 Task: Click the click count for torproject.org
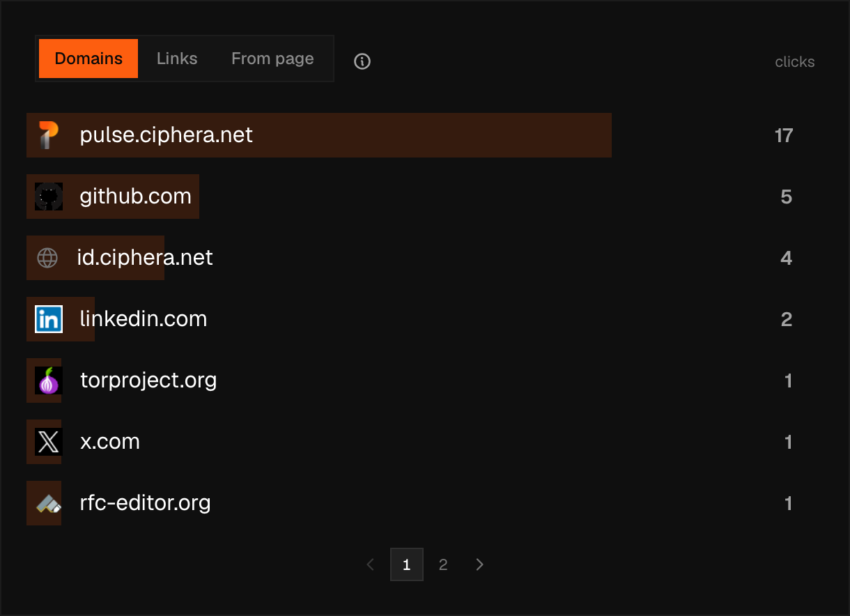pos(789,380)
